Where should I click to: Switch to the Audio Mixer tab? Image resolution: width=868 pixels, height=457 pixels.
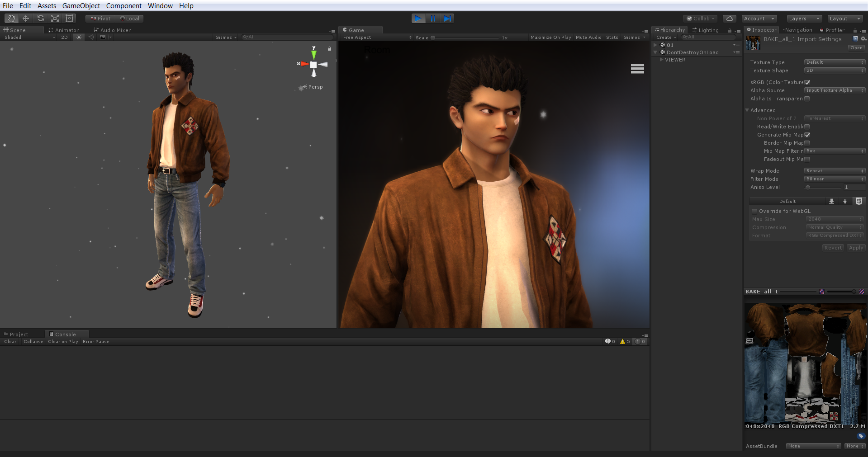pos(112,30)
